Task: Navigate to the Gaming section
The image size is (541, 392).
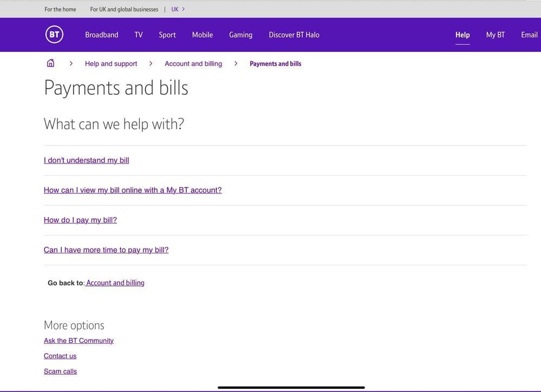Action: (x=240, y=35)
